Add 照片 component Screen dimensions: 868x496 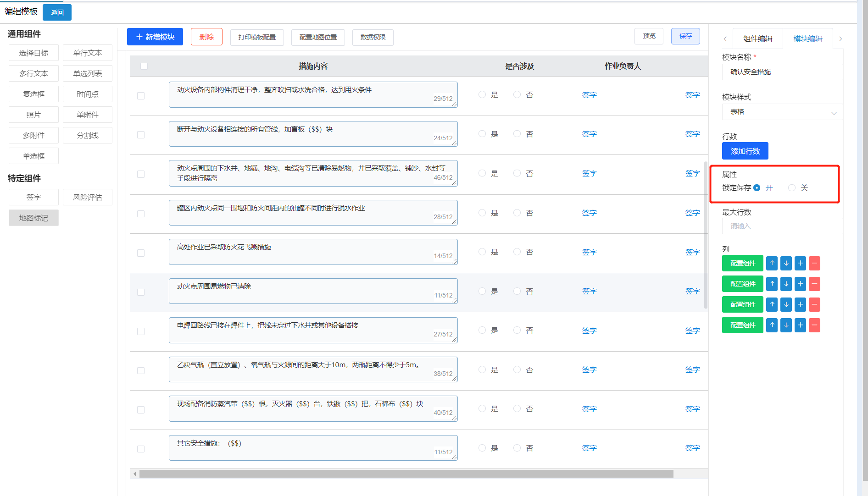click(x=33, y=115)
